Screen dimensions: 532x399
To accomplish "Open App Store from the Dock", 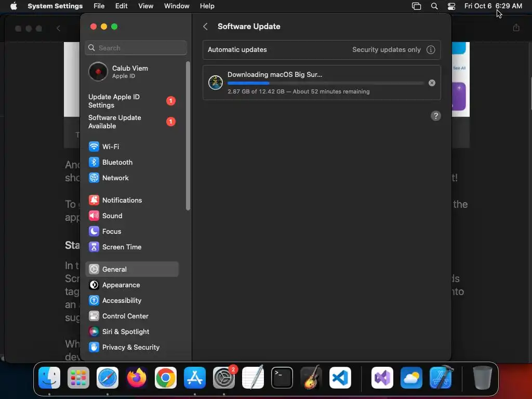I will [195, 378].
